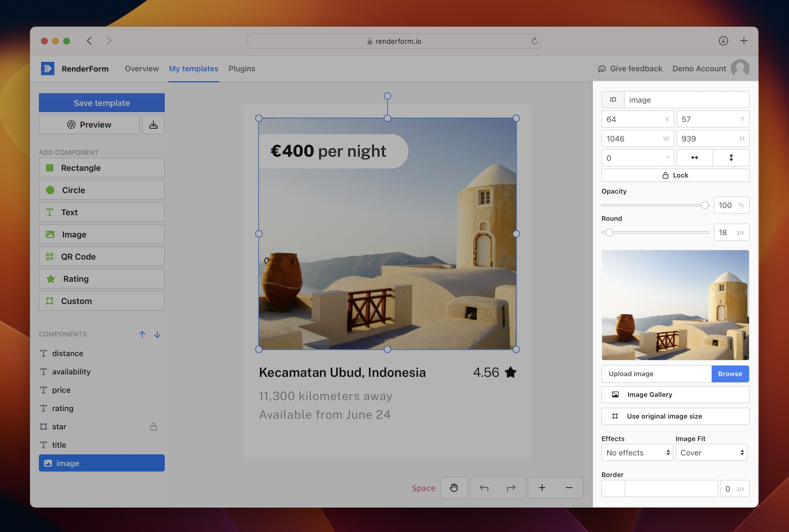Move component down with arrow icon
Screen dimensions: 789x532
click(157, 334)
